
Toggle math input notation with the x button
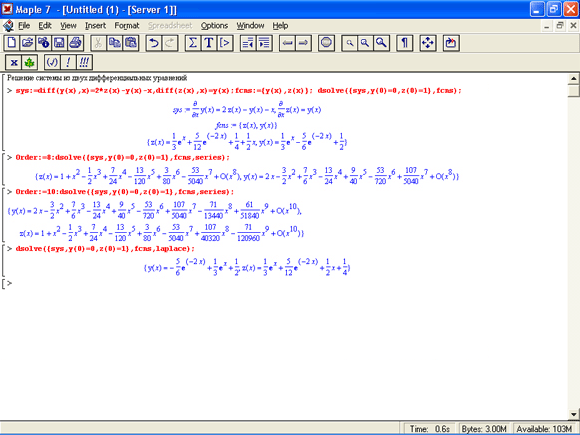pyautogui.click(x=13, y=62)
